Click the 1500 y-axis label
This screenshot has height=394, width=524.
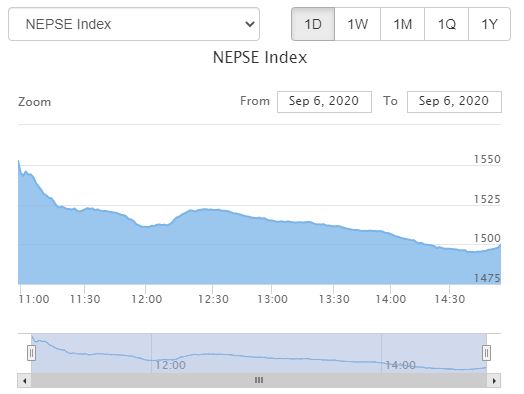coord(487,238)
